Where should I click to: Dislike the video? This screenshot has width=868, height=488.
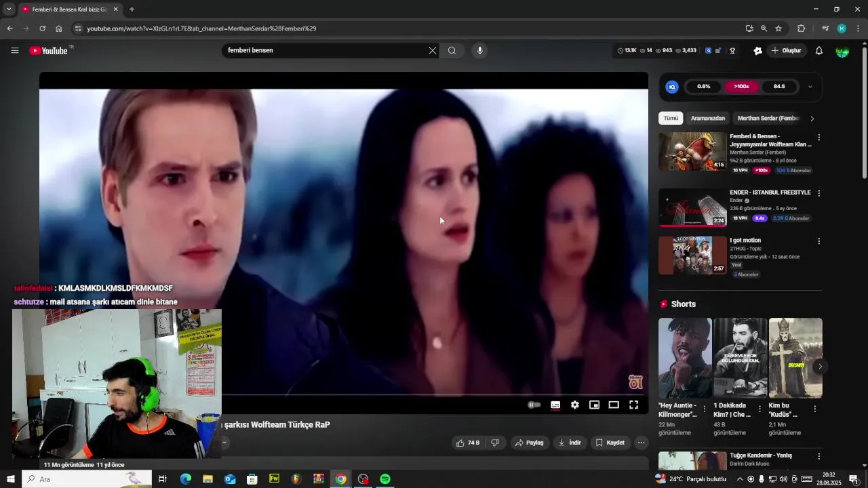click(495, 443)
